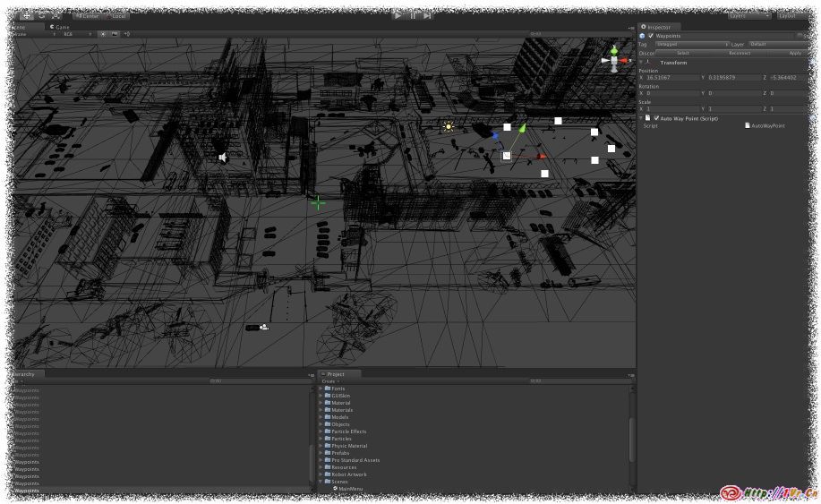The width and height of the screenshot is (821, 504).
Task: Select the Move tool in the toolbar
Action: 27,15
